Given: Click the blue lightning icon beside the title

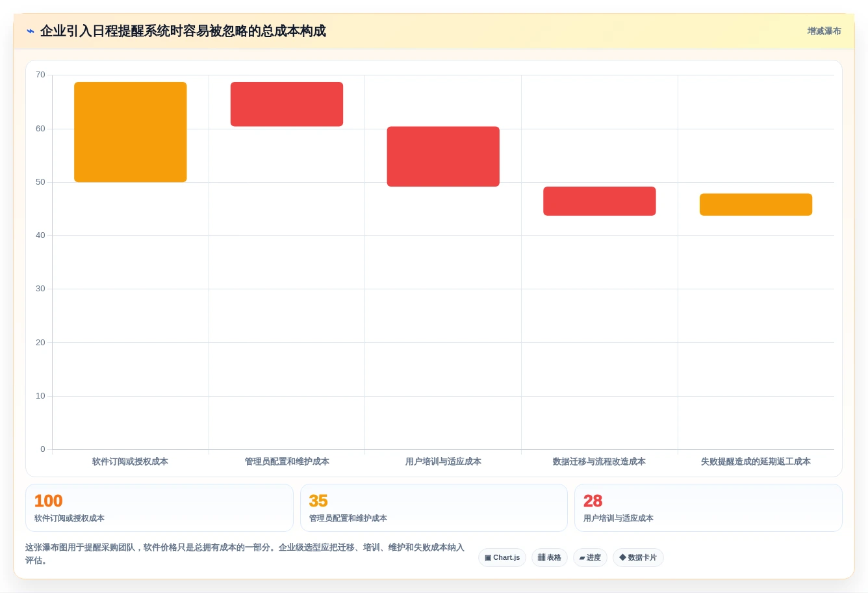Looking at the screenshot, I should [30, 31].
